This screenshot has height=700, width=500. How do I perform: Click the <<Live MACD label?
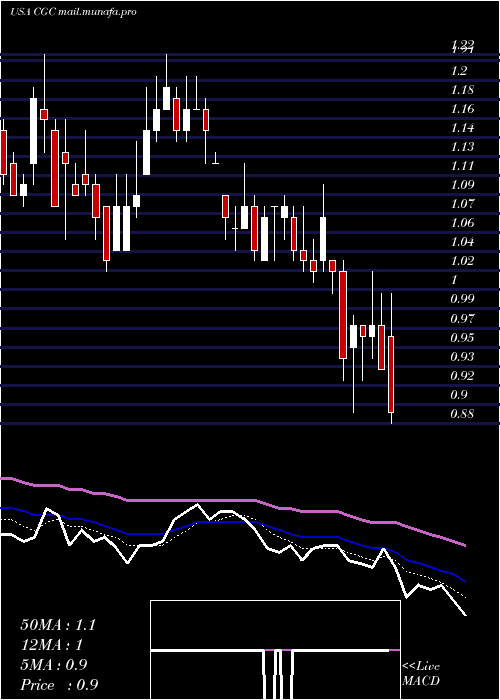pos(421,673)
